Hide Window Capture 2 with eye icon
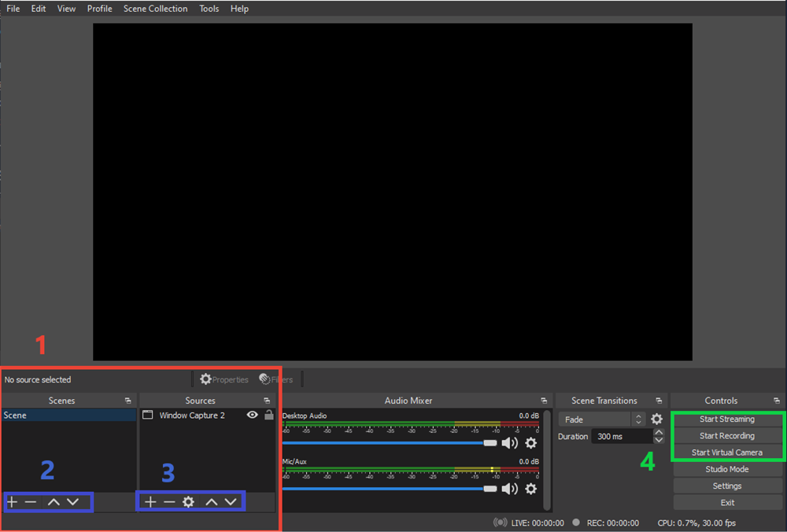The width and height of the screenshot is (787, 532). tap(253, 415)
